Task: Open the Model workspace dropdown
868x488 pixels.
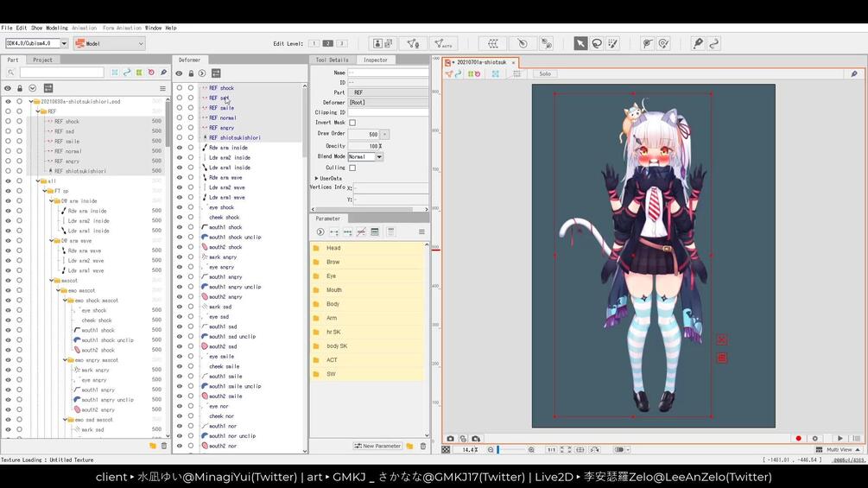Action: pos(110,43)
